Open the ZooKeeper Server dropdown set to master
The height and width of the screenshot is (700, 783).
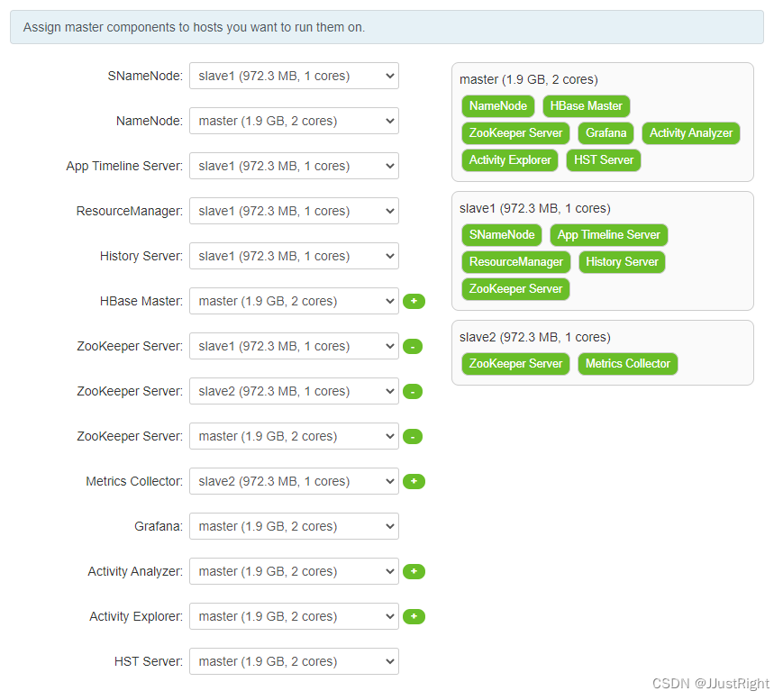pyautogui.click(x=294, y=436)
